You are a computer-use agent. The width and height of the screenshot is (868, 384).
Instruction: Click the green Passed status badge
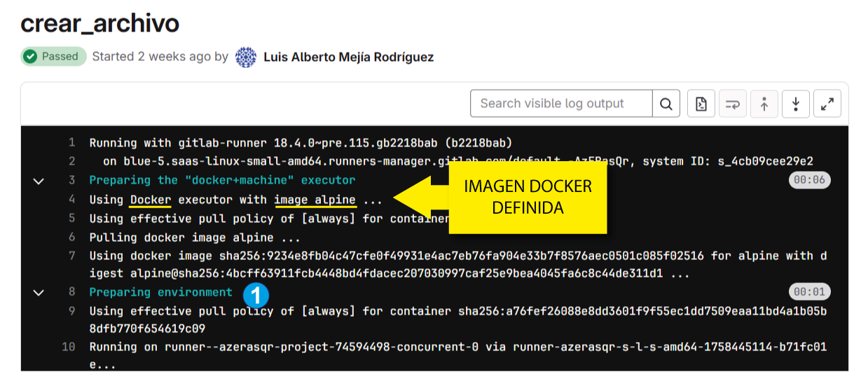point(53,57)
